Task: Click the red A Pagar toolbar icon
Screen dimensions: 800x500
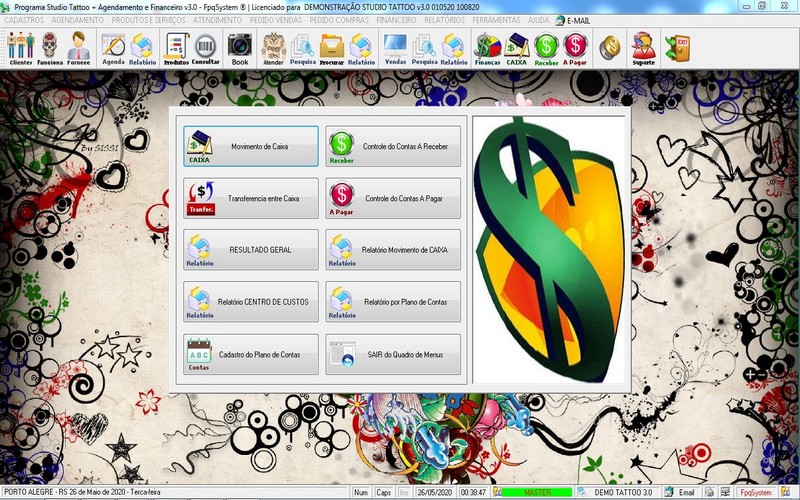Action: [575, 48]
